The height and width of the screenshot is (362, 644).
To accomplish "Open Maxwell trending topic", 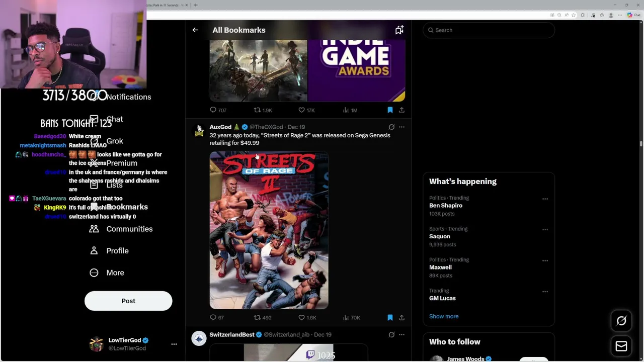I will [440, 267].
